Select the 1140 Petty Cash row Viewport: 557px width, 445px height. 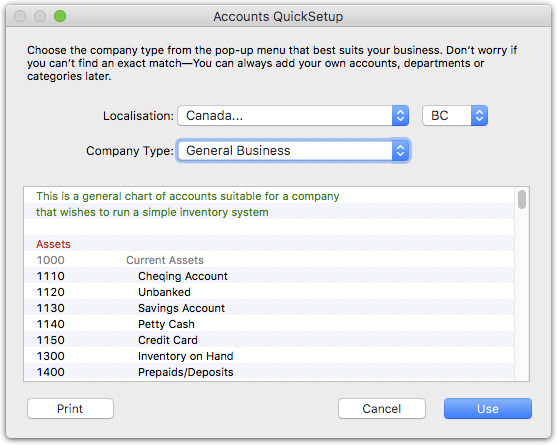coord(269,324)
